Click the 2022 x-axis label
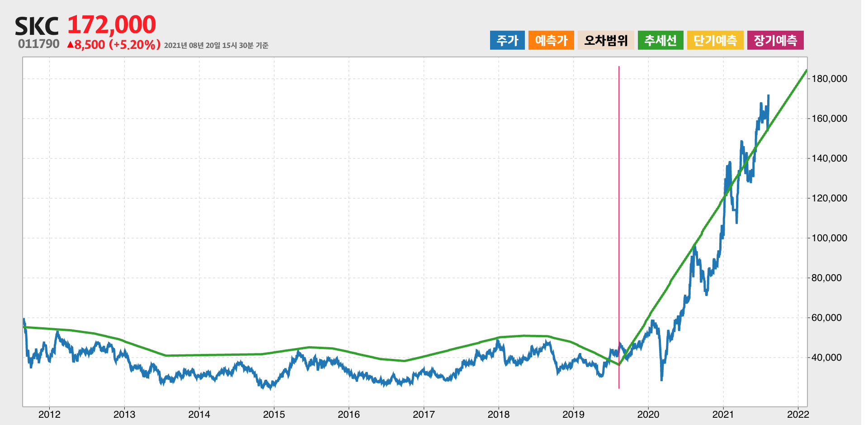This screenshot has width=868, height=425. pyautogui.click(x=798, y=414)
